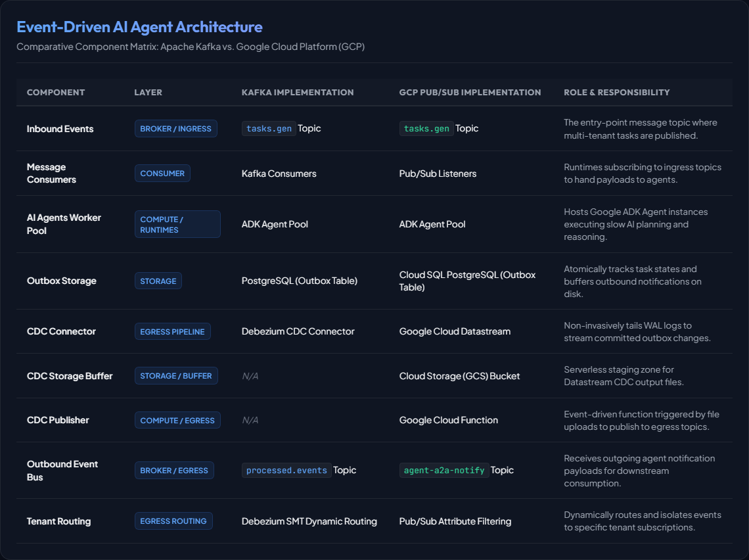Click the COMPONENT column header
The height and width of the screenshot is (560, 749).
tap(56, 92)
